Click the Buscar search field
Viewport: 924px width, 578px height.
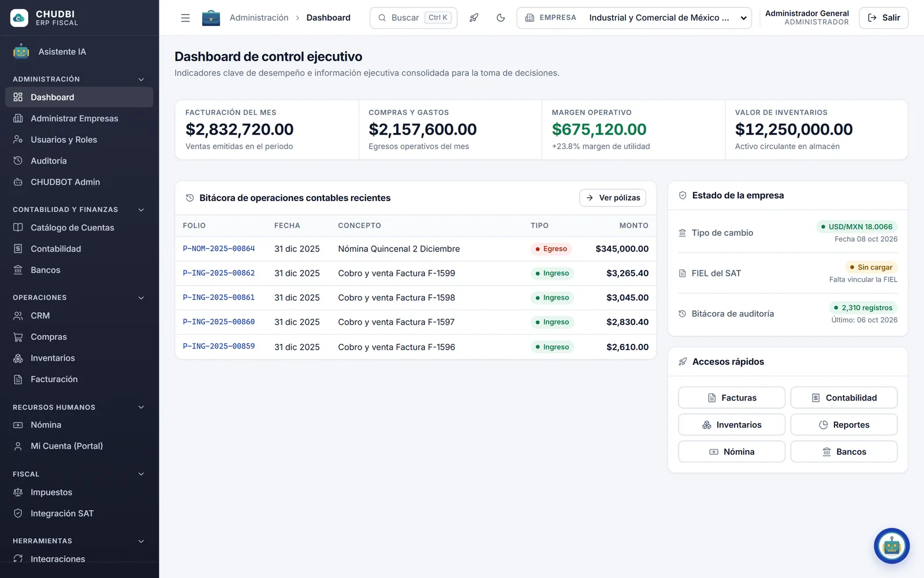(413, 18)
